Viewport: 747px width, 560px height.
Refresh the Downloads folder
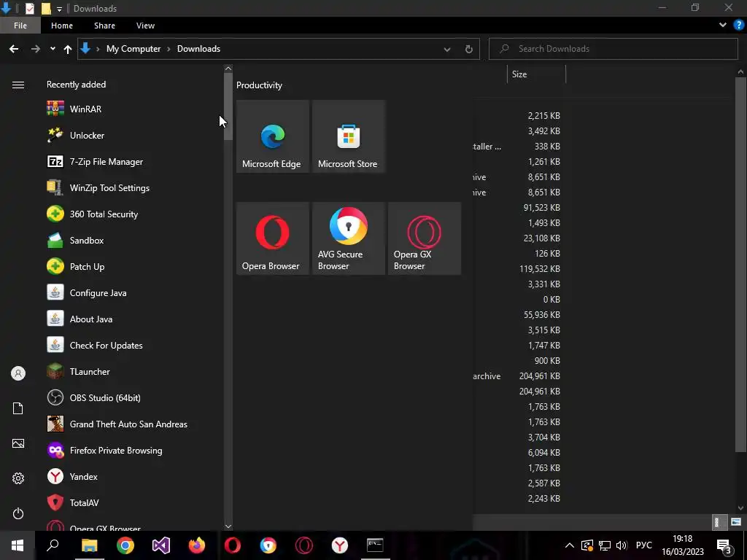[x=469, y=49]
